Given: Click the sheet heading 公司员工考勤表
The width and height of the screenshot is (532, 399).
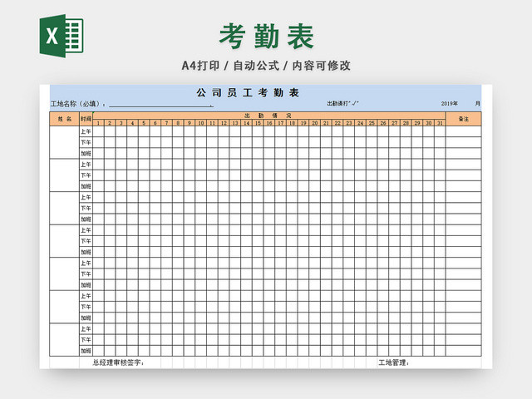Looking at the screenshot, I should click(x=248, y=92).
